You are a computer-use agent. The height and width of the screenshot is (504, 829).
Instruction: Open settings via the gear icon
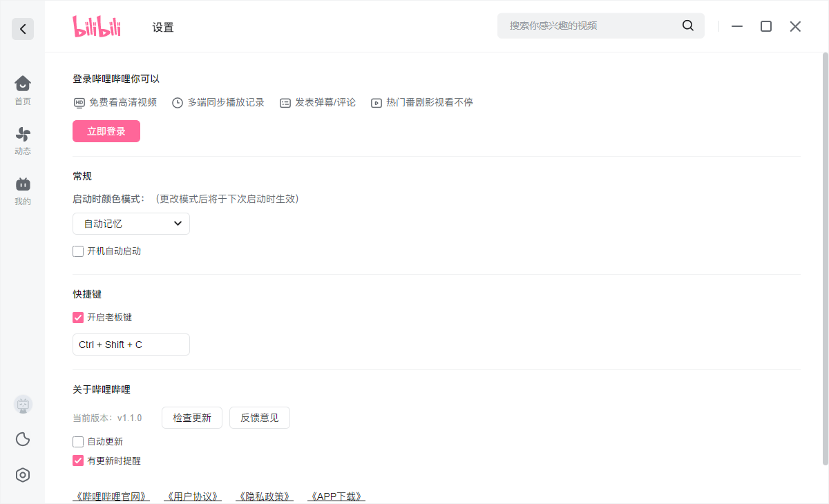click(22, 475)
